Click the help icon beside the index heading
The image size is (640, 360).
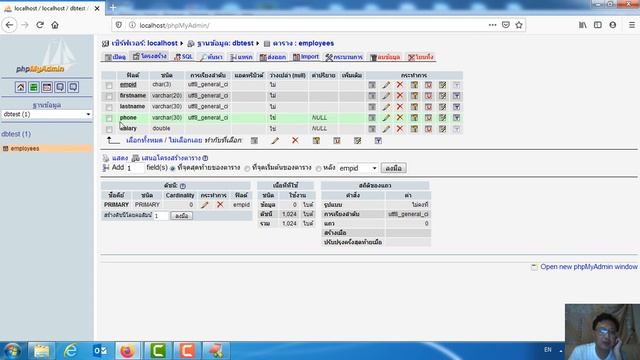(x=183, y=186)
